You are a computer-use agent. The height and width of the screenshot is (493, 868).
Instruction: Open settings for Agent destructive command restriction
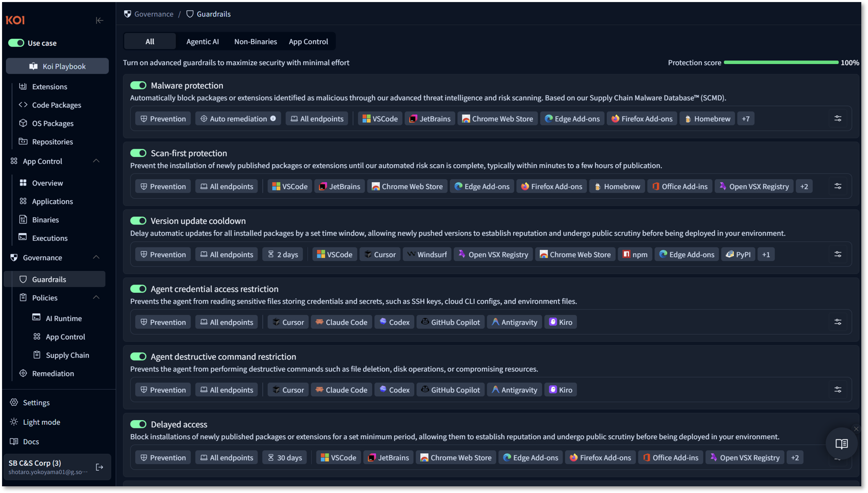[x=838, y=390]
